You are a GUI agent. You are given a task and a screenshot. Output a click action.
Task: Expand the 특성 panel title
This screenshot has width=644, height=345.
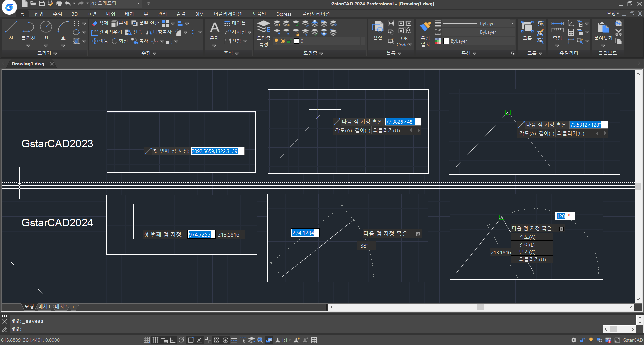click(x=469, y=53)
